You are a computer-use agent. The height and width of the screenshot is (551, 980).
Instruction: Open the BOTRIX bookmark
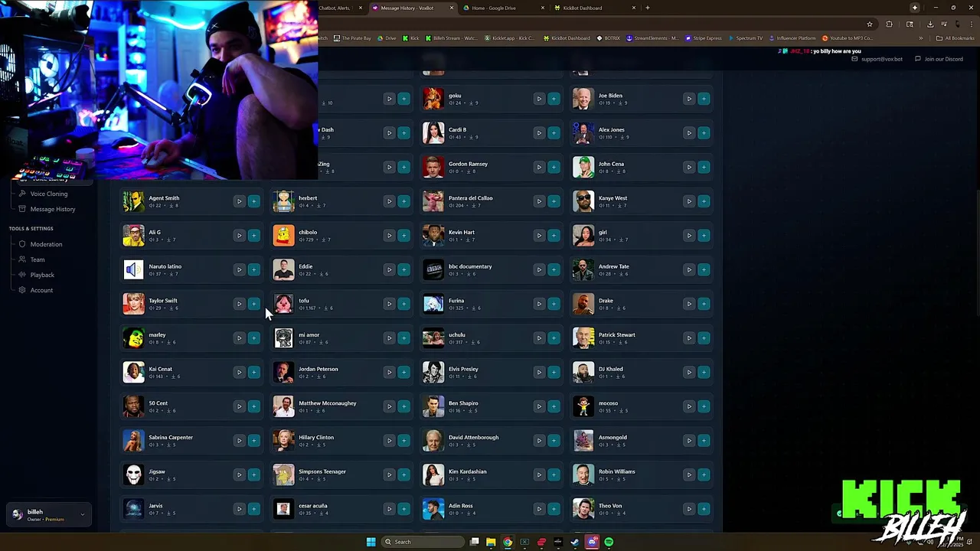[609, 38]
